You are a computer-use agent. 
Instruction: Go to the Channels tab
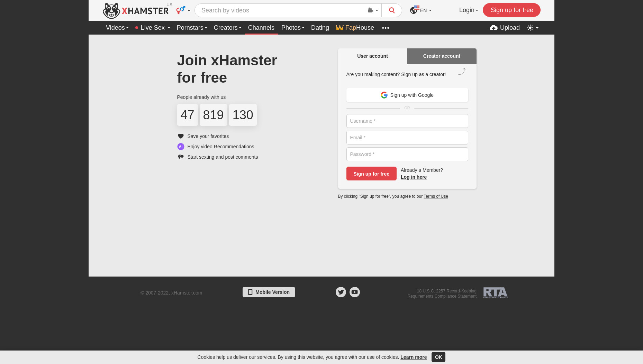click(x=261, y=28)
